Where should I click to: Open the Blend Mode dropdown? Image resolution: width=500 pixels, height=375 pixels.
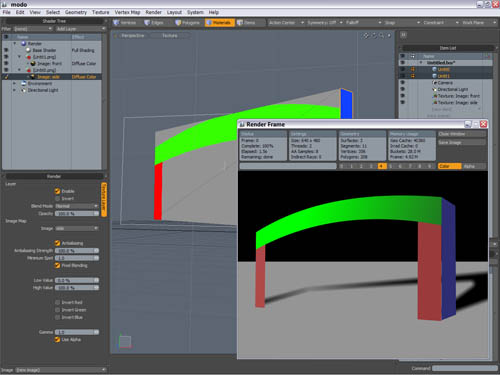pos(77,206)
